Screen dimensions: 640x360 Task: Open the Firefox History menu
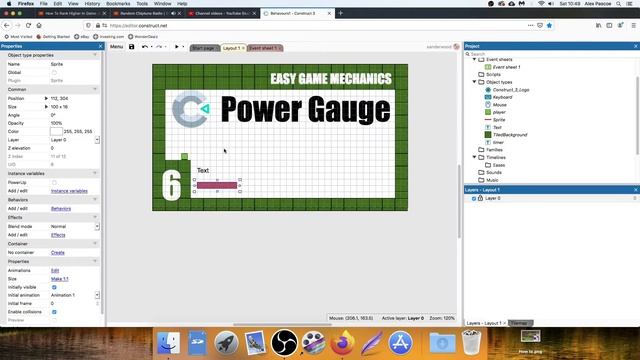(92, 3)
